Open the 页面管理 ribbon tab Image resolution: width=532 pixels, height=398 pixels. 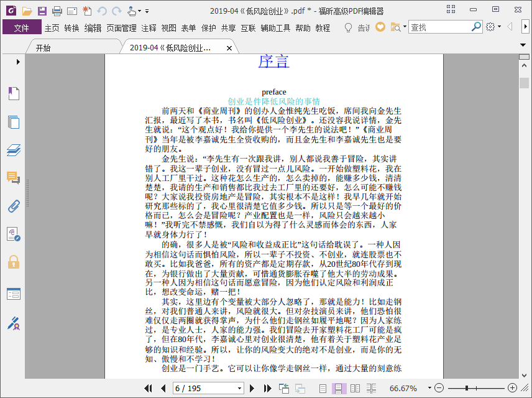(x=121, y=28)
